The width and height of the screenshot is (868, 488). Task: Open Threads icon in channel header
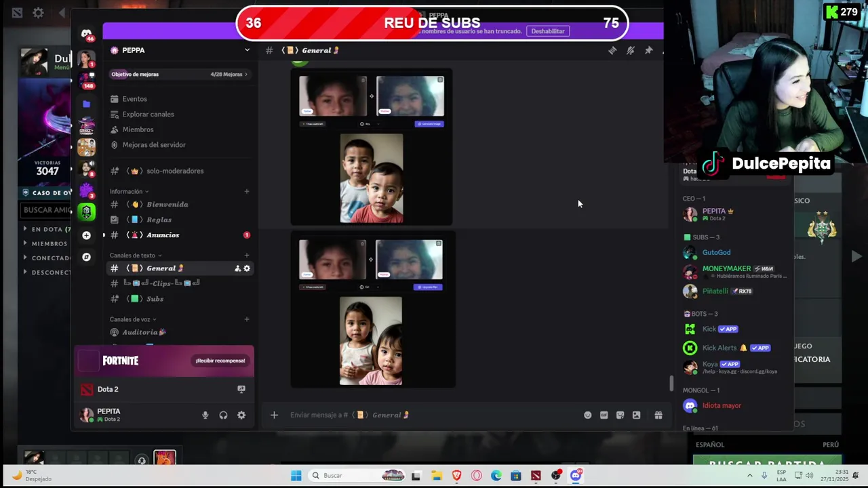(x=612, y=50)
